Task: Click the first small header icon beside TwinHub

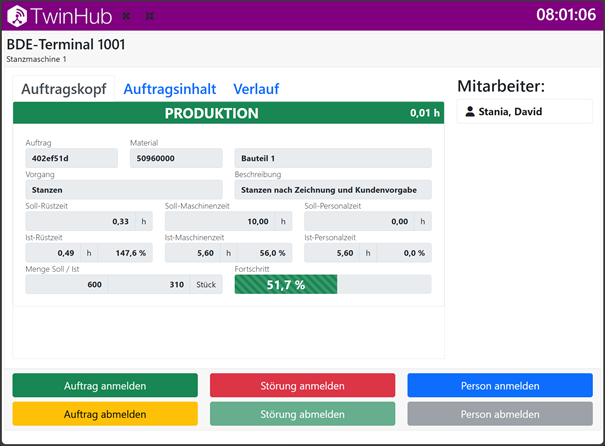Action: tap(126, 16)
